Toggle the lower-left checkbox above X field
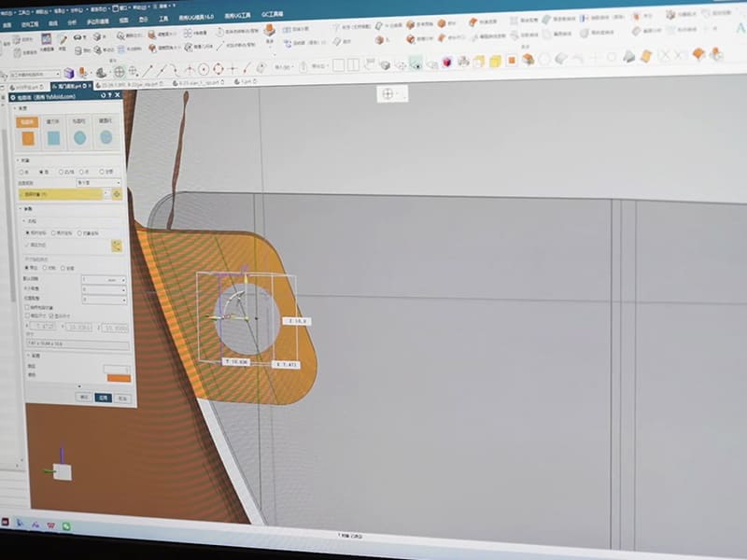This screenshot has height=560, width=747. (27, 315)
